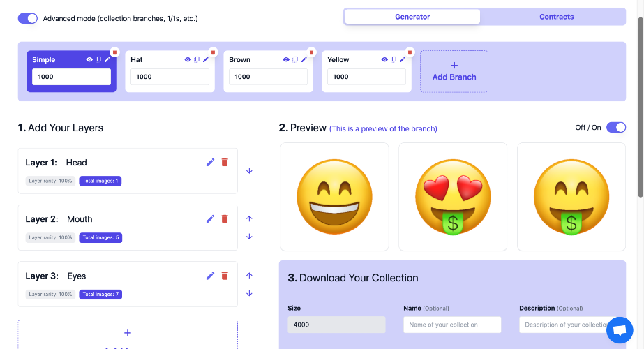The image size is (644, 349).
Task: Focus the collection Description field
Action: click(x=568, y=325)
